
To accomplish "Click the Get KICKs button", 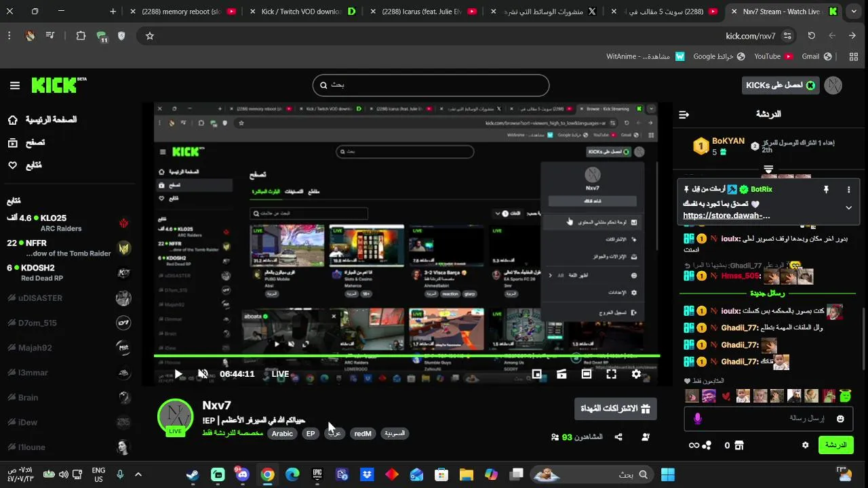I will tap(781, 85).
